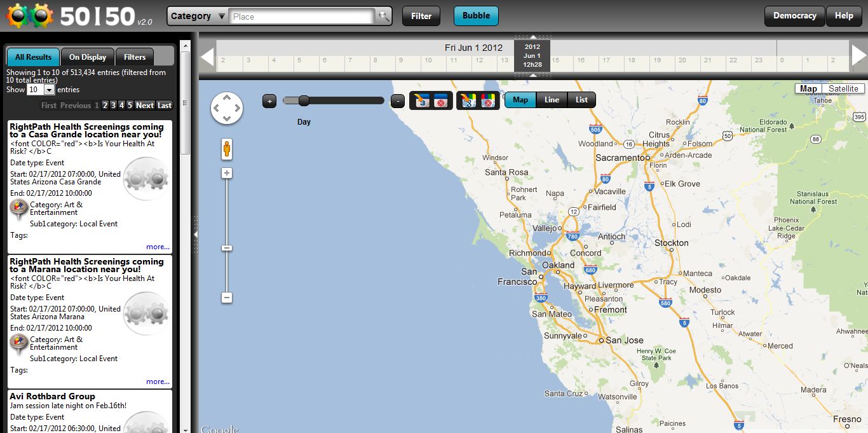Click the calendar icon with arrow and 3

[x=422, y=100]
